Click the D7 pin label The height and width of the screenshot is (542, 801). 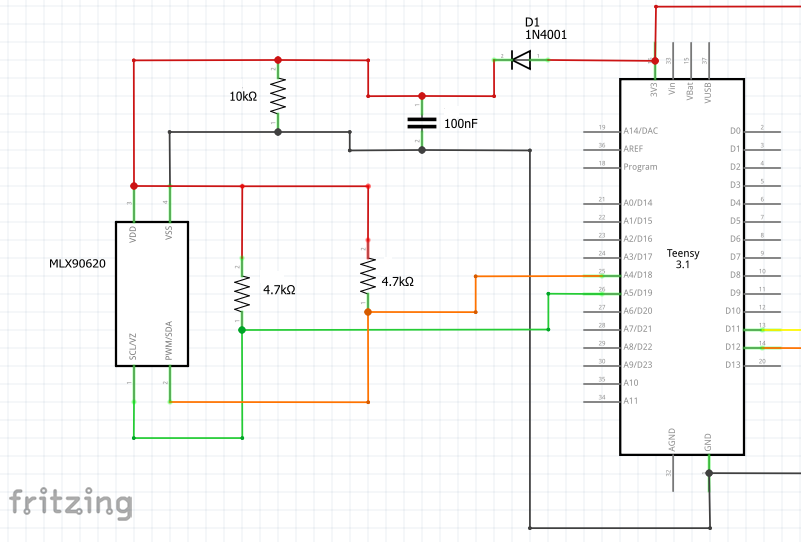[735, 256]
